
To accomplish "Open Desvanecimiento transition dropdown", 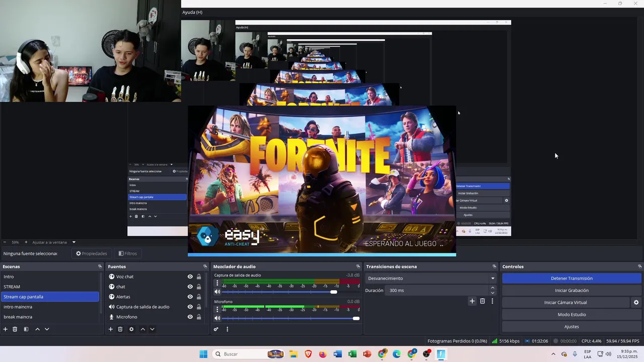I will tap(431, 279).
